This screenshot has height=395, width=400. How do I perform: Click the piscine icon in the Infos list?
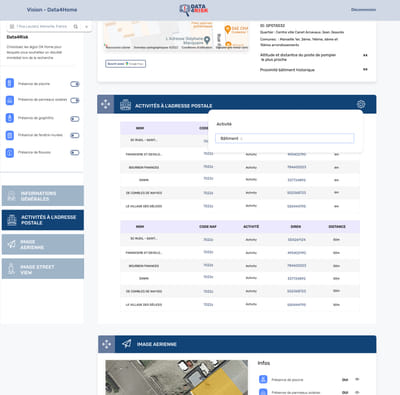[263, 379]
